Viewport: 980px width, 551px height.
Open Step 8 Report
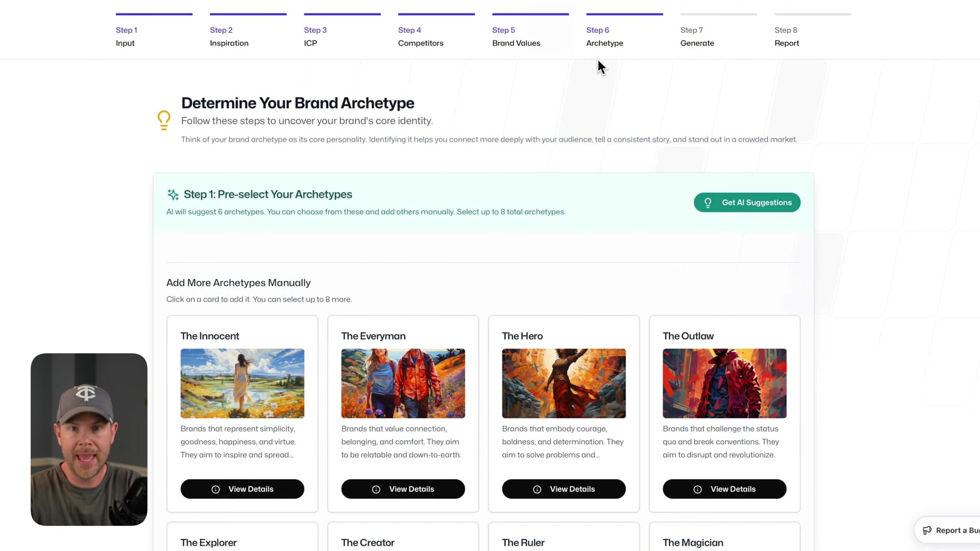tap(813, 32)
